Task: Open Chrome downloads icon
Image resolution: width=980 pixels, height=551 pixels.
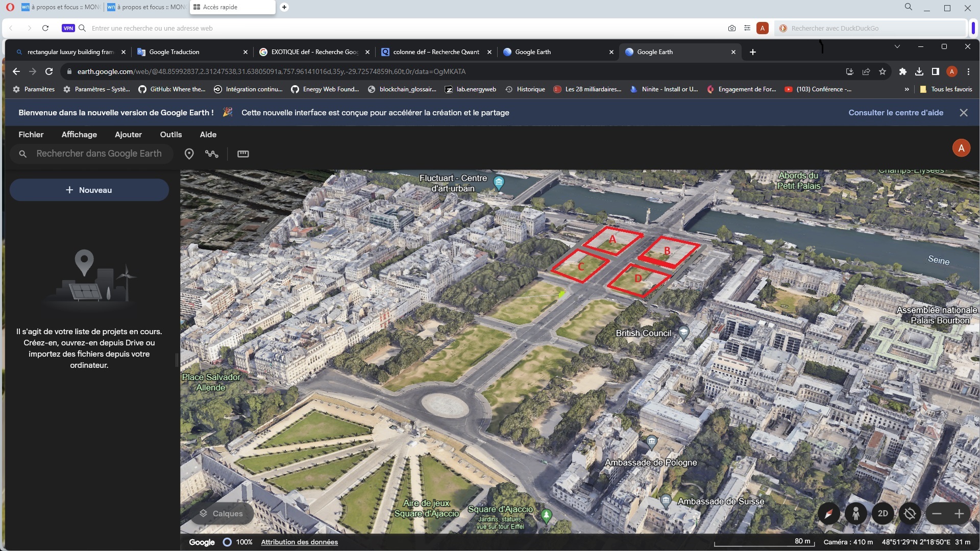Action: (x=919, y=71)
